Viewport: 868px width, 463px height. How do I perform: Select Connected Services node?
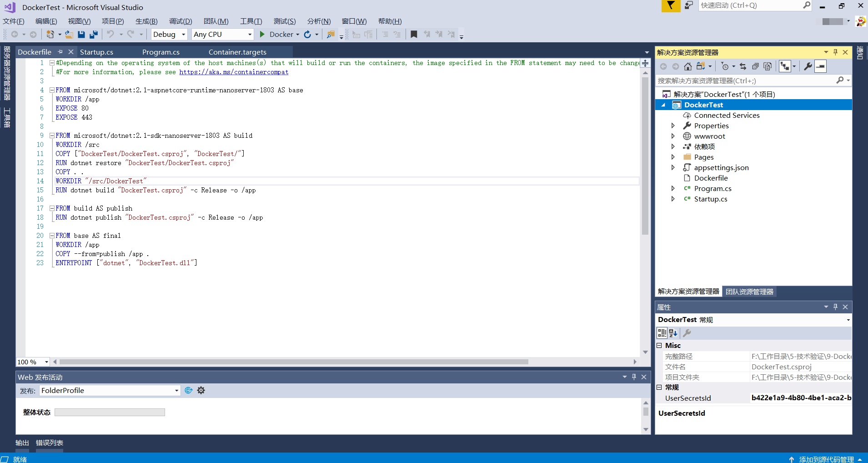727,116
